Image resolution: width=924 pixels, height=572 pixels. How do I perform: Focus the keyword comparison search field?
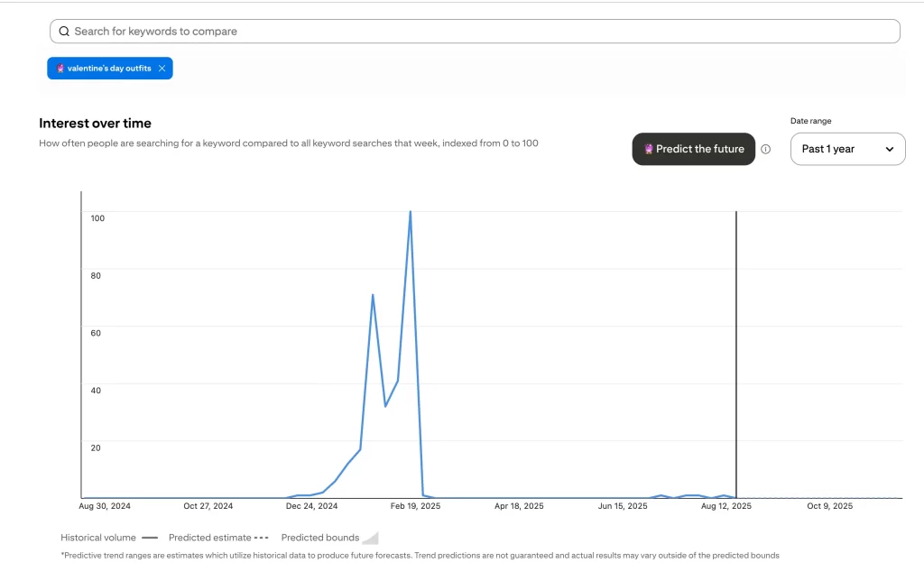click(475, 32)
